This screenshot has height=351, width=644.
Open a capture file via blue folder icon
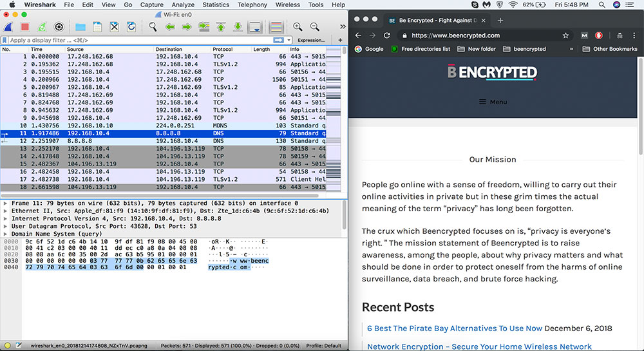(x=80, y=27)
